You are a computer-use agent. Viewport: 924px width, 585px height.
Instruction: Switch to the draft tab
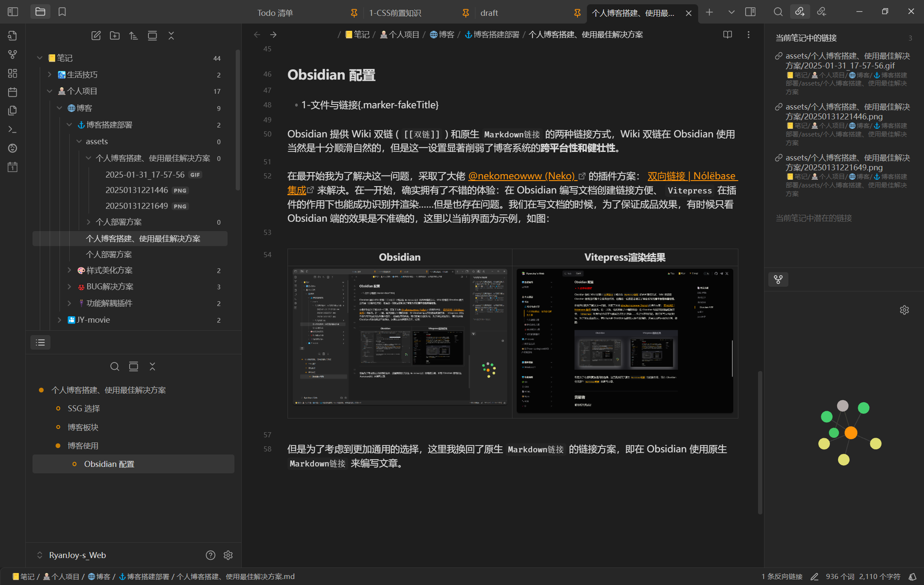pos(489,13)
